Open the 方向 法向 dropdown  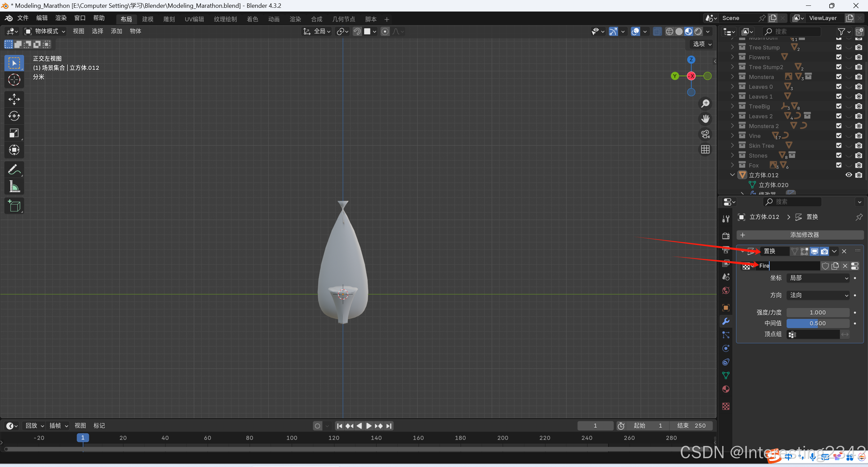[818, 295]
